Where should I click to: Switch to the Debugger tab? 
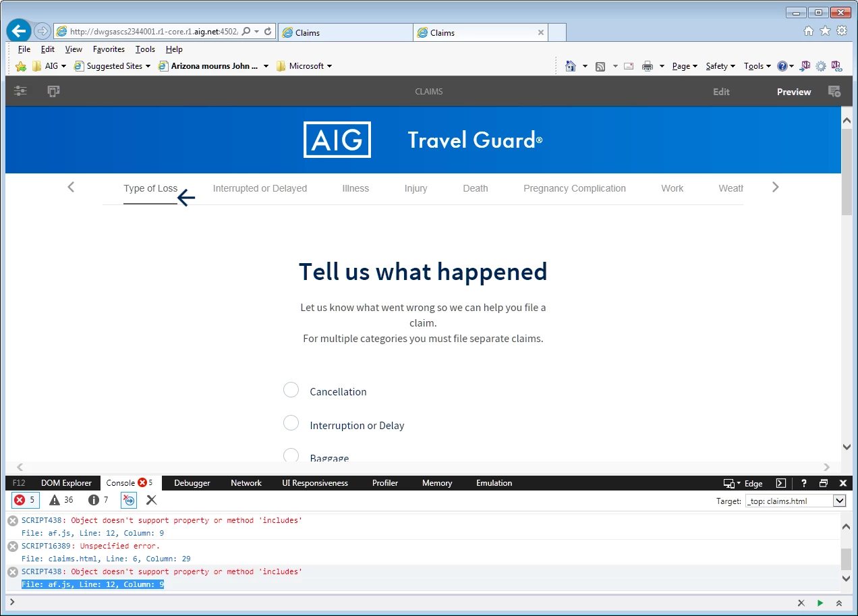pos(192,483)
